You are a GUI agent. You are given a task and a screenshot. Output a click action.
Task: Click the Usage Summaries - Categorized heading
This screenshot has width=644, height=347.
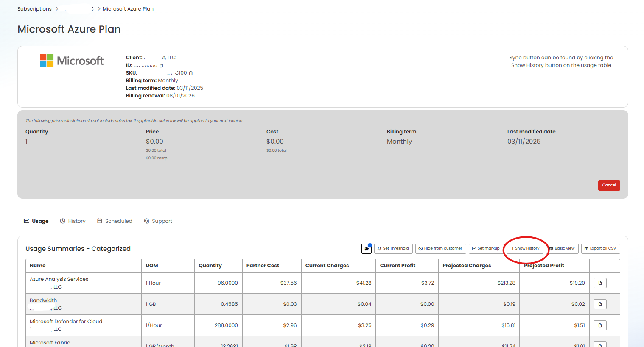coord(78,249)
